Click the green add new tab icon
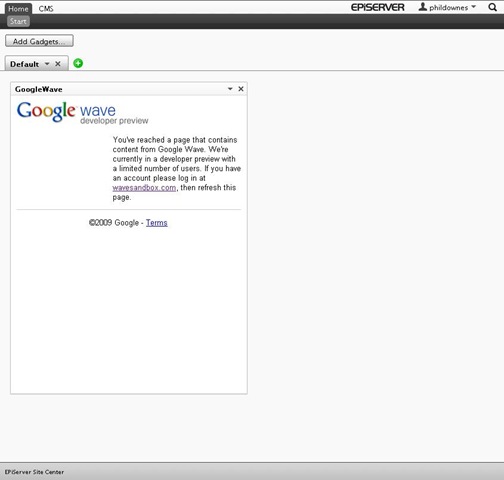This screenshot has width=504, height=480. [78, 63]
